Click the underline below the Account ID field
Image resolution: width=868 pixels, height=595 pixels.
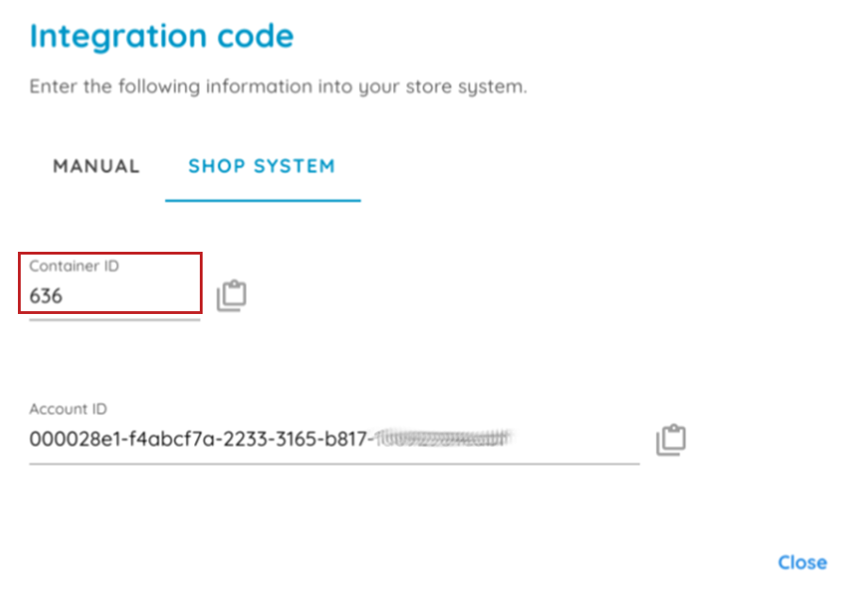coord(334,463)
